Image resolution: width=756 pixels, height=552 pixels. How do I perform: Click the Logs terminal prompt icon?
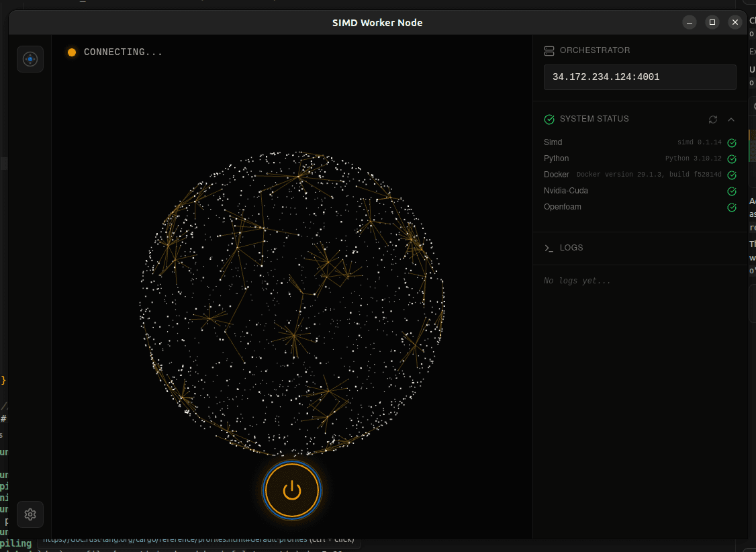click(548, 248)
